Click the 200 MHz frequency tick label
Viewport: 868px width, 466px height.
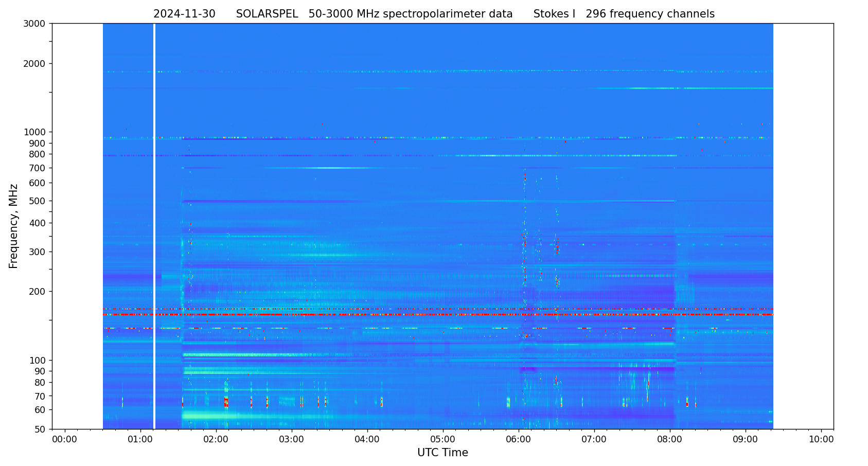click(x=38, y=292)
